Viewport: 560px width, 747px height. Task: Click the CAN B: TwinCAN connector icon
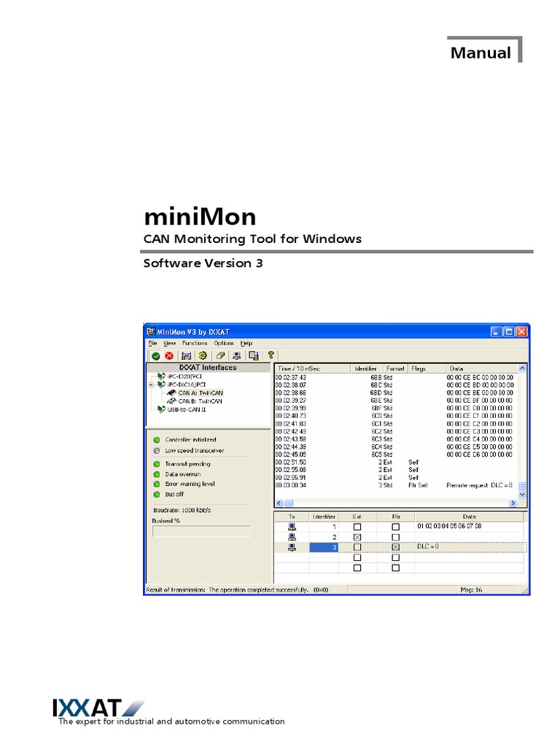pos(171,401)
